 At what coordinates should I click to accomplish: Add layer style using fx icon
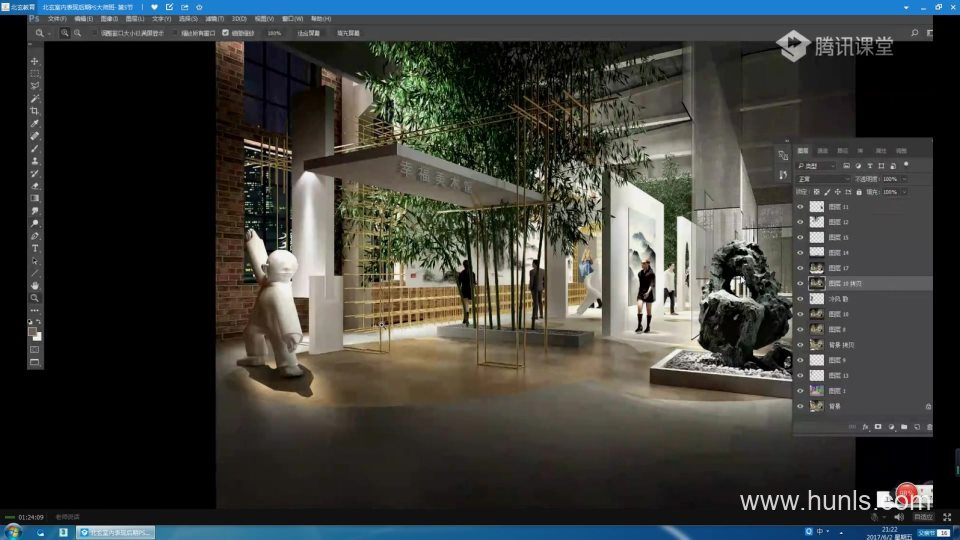pyautogui.click(x=865, y=427)
